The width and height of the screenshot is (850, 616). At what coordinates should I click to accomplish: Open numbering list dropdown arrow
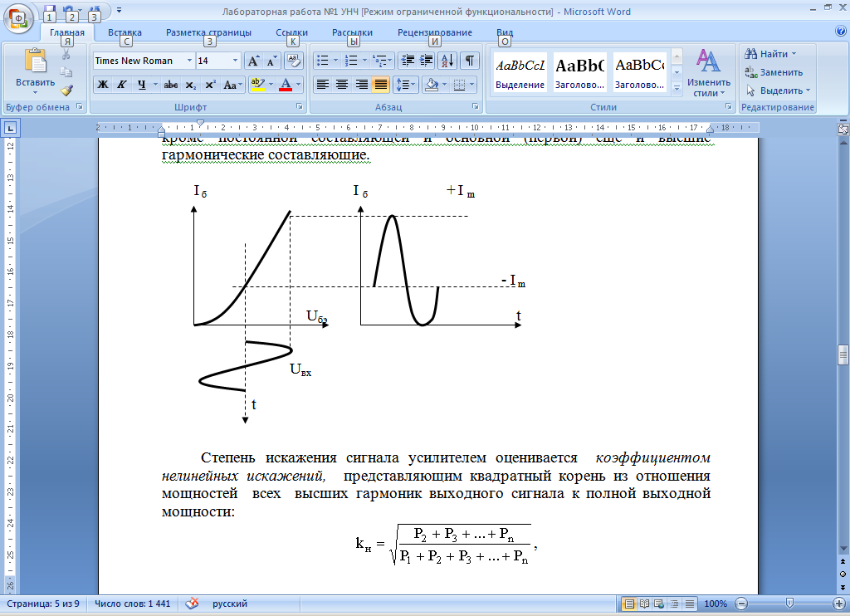(364, 61)
